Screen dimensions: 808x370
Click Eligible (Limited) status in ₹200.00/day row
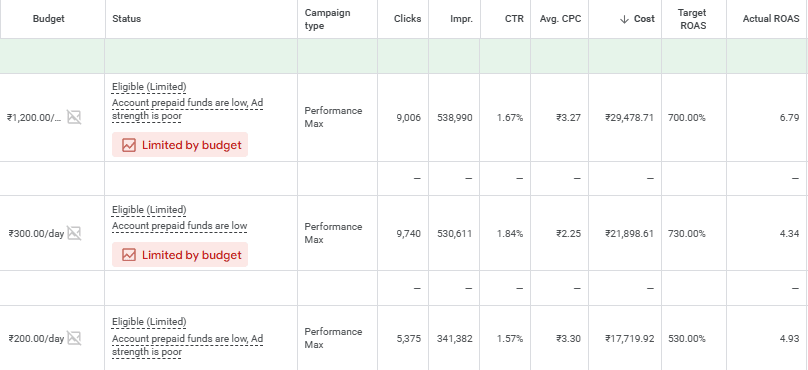coord(149,322)
